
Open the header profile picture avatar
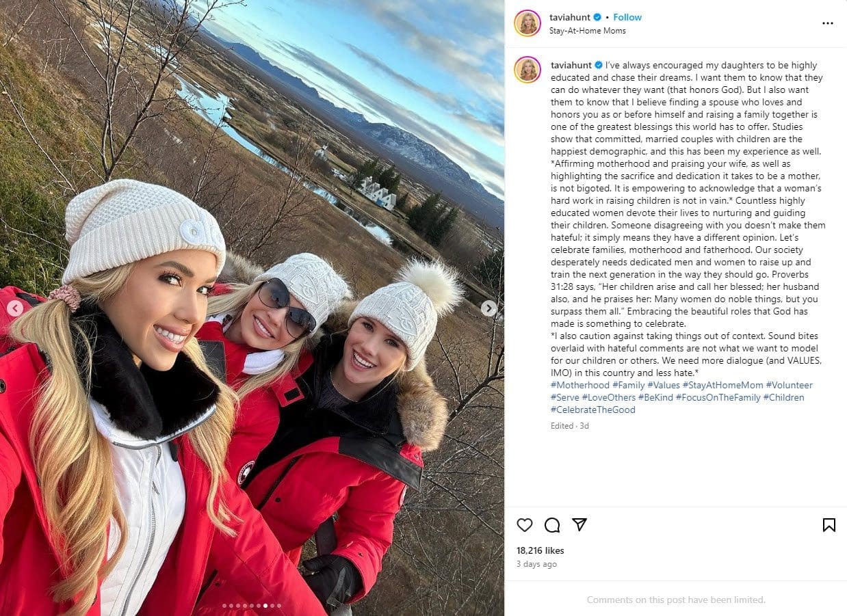click(x=527, y=23)
